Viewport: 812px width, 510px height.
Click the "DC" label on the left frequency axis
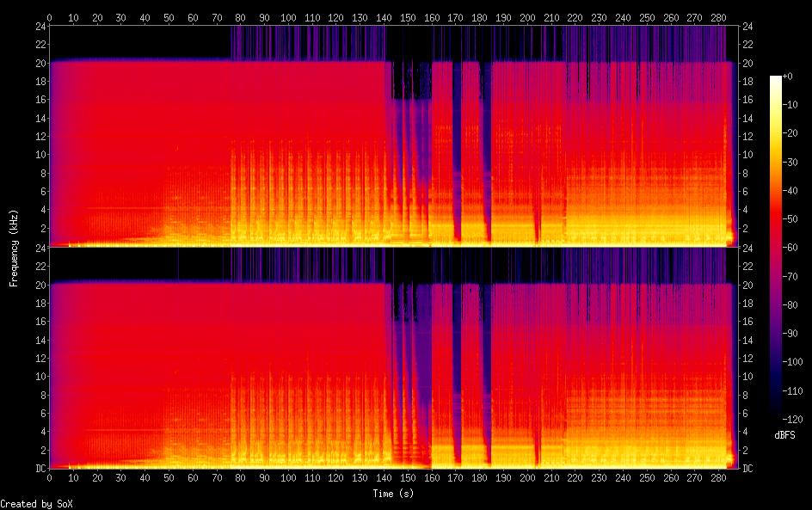pos(40,468)
